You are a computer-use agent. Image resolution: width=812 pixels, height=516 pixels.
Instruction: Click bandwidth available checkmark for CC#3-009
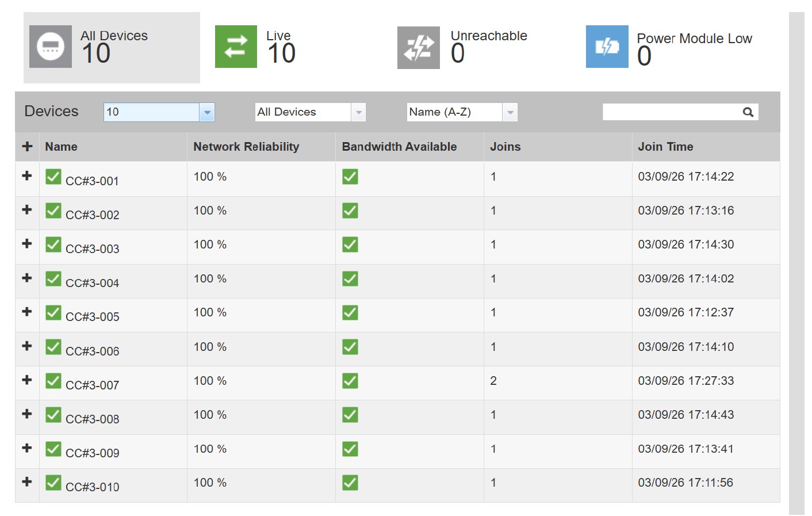click(x=350, y=449)
